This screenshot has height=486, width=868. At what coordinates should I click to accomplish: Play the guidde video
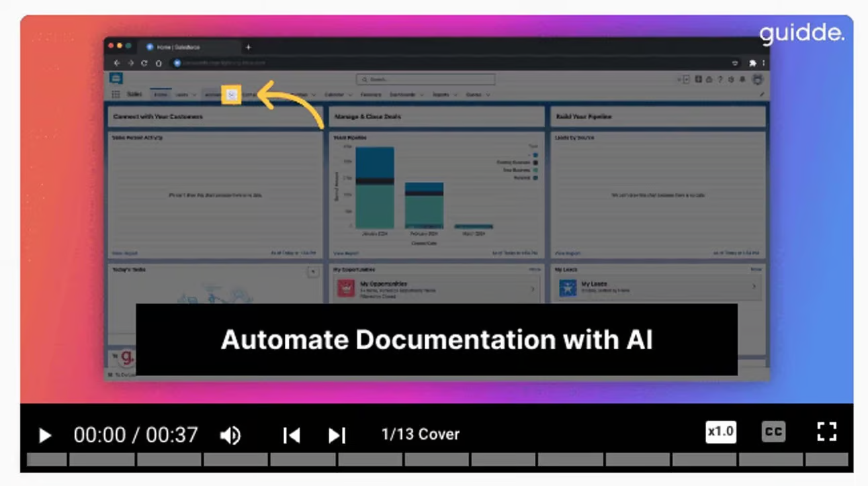45,436
